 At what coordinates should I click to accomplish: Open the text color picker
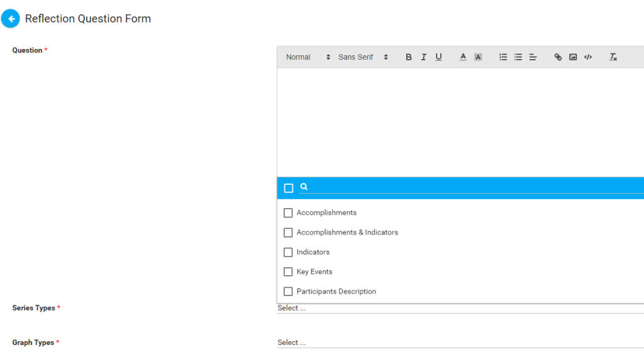(462, 57)
